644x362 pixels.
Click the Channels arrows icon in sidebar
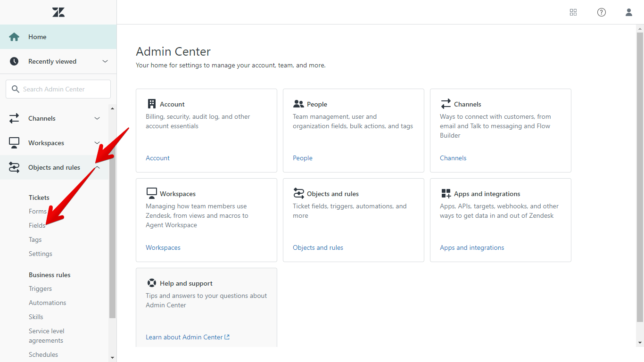pos(14,118)
